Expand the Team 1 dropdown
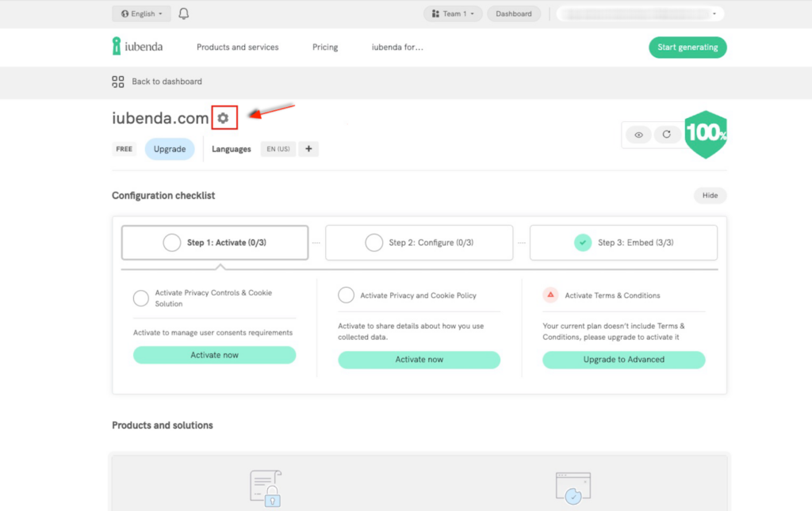This screenshot has height=511, width=812. [453, 13]
